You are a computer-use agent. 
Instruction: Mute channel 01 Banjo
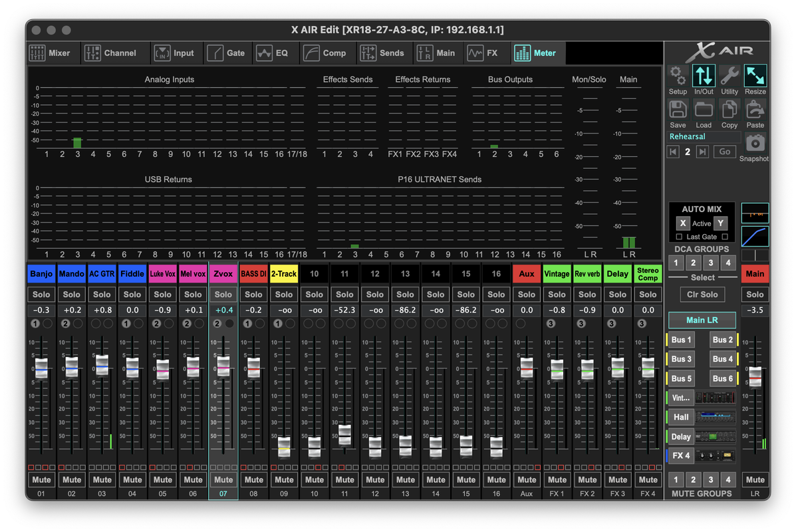[41, 479]
